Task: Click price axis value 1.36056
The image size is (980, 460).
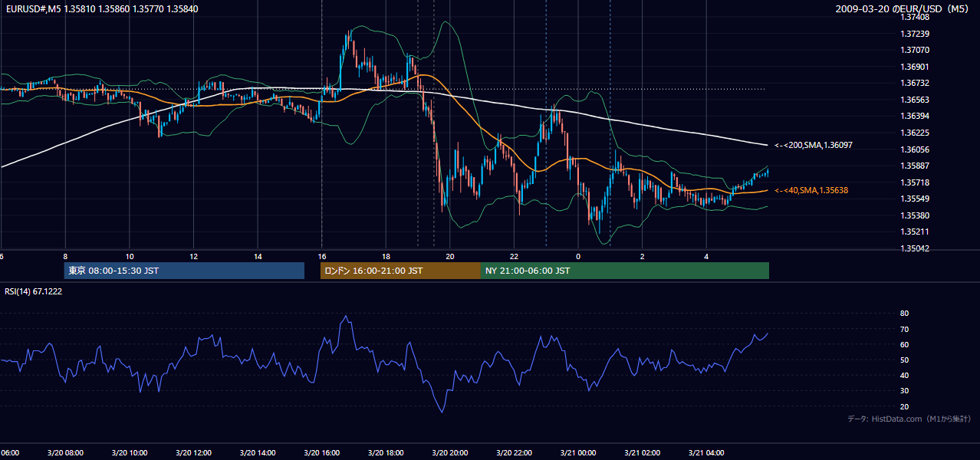Action: click(x=915, y=149)
